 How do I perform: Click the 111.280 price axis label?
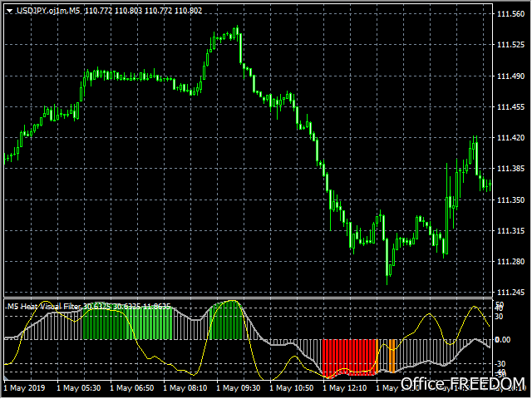[510, 262]
